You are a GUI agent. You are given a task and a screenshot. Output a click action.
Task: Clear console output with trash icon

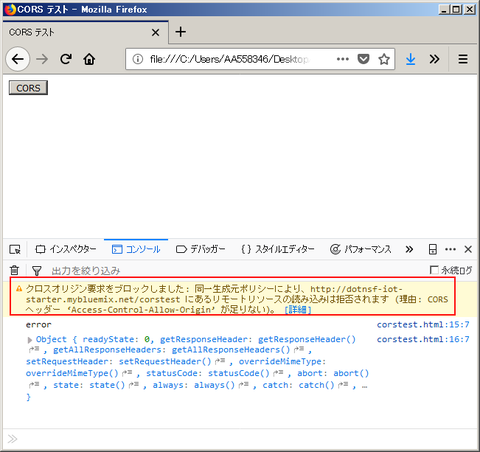15,270
